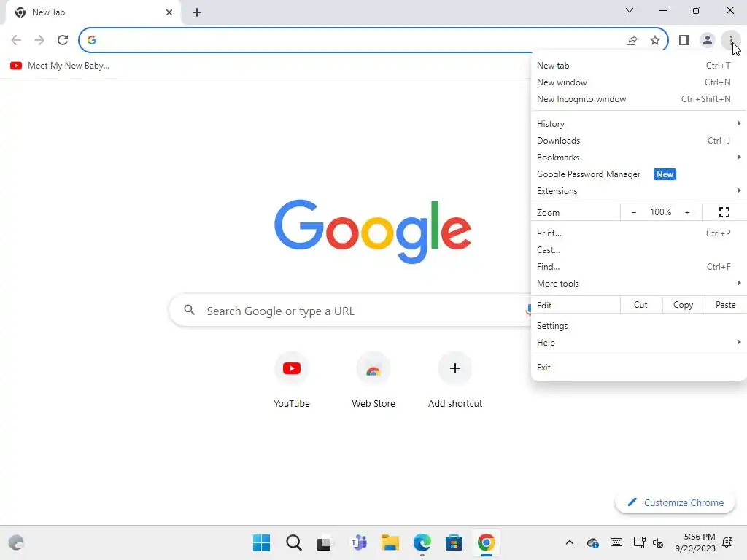Select New window from the menu
747x560 pixels.
click(x=638, y=82)
